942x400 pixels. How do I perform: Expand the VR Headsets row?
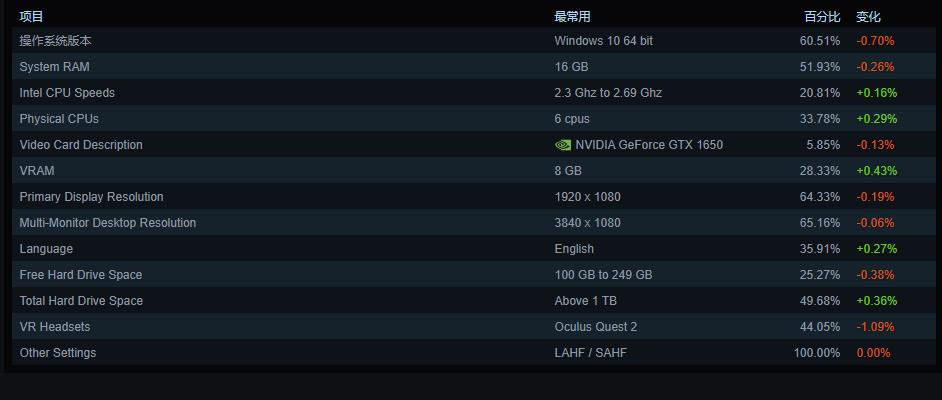click(x=55, y=327)
